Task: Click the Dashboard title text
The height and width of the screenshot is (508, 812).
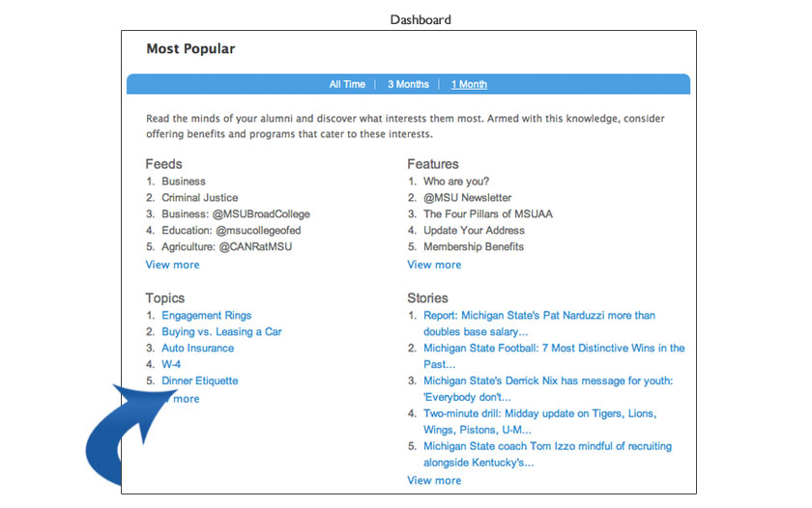Action: point(420,19)
